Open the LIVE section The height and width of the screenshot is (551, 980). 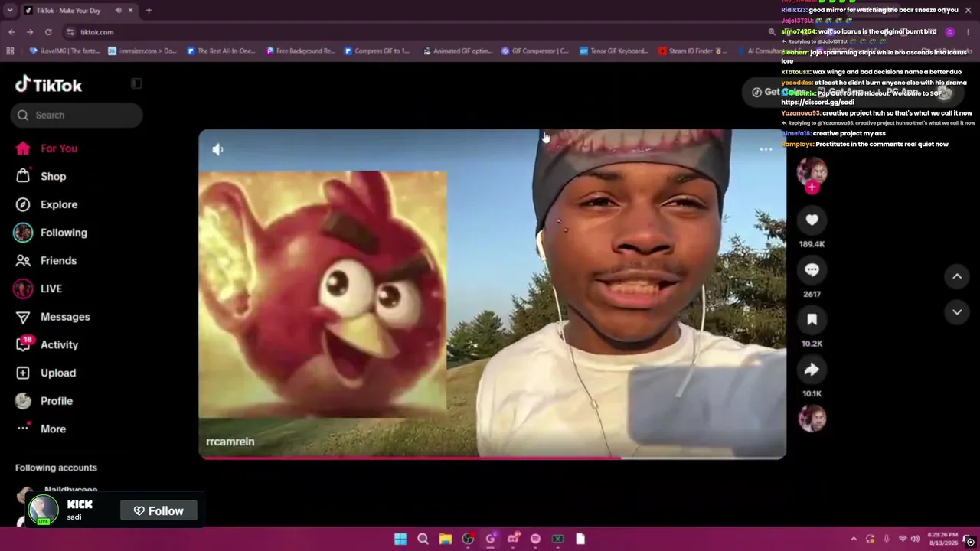(x=40, y=289)
